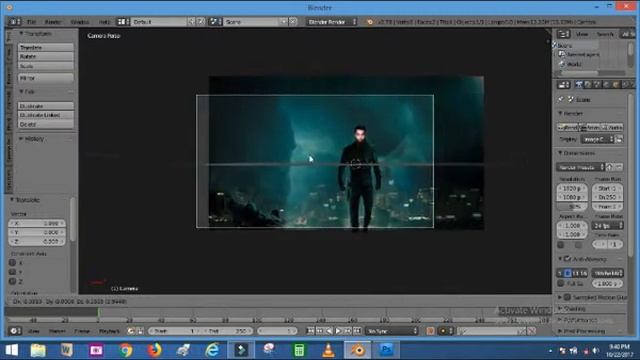Open the Help menu
640x360 pixels.
tap(104, 22)
